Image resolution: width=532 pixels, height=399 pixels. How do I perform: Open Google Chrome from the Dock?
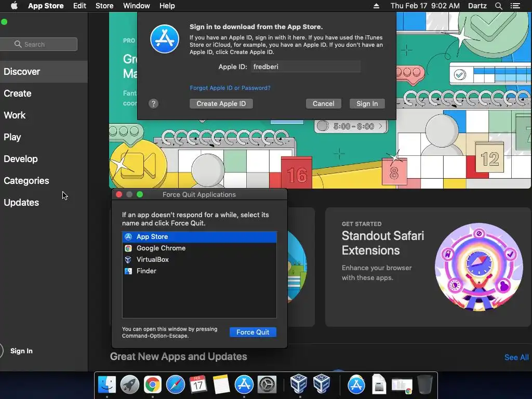click(x=152, y=384)
